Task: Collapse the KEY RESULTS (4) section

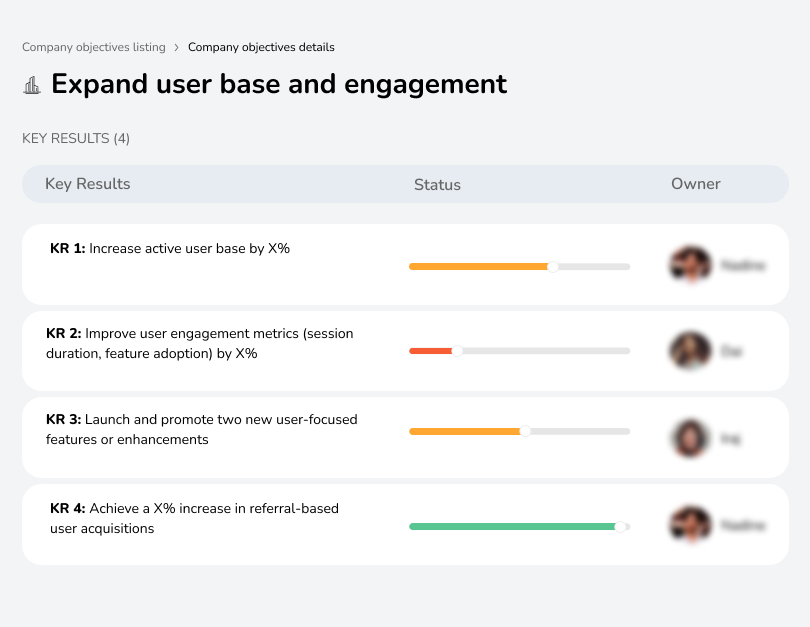Action: click(75, 138)
